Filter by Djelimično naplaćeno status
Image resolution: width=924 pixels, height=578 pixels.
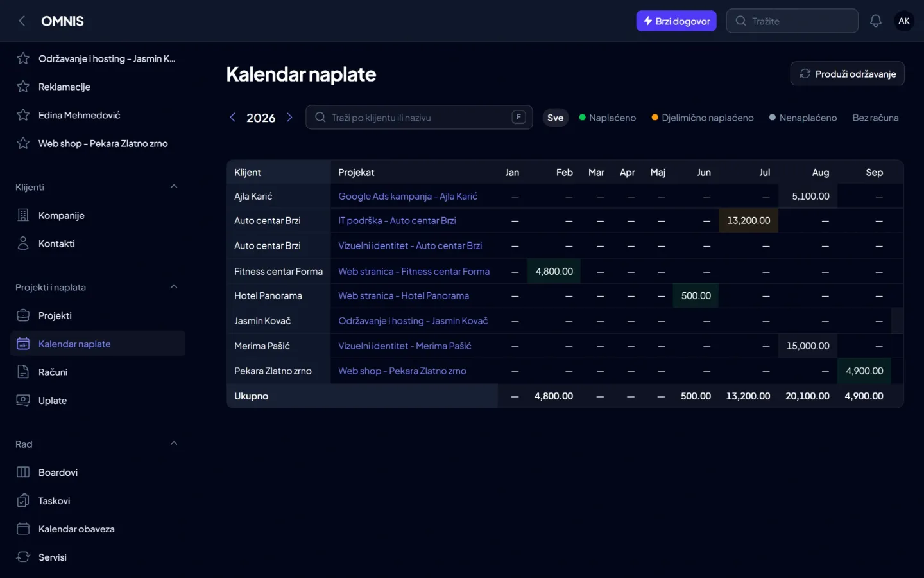(x=703, y=118)
